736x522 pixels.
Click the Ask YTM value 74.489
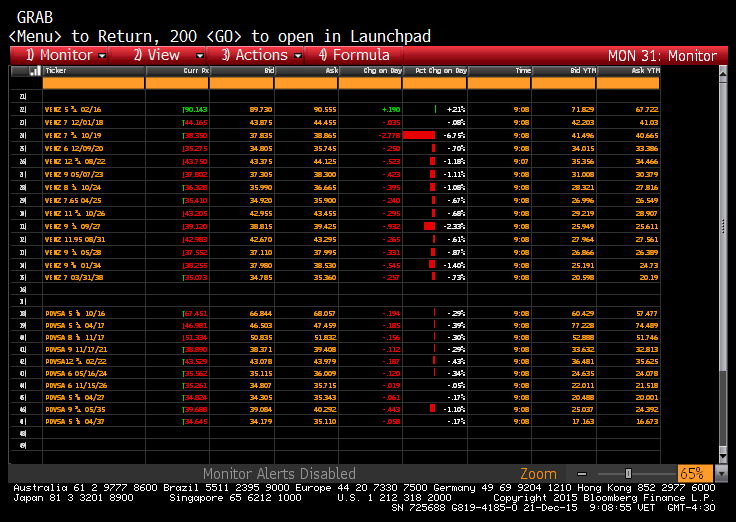tap(647, 325)
